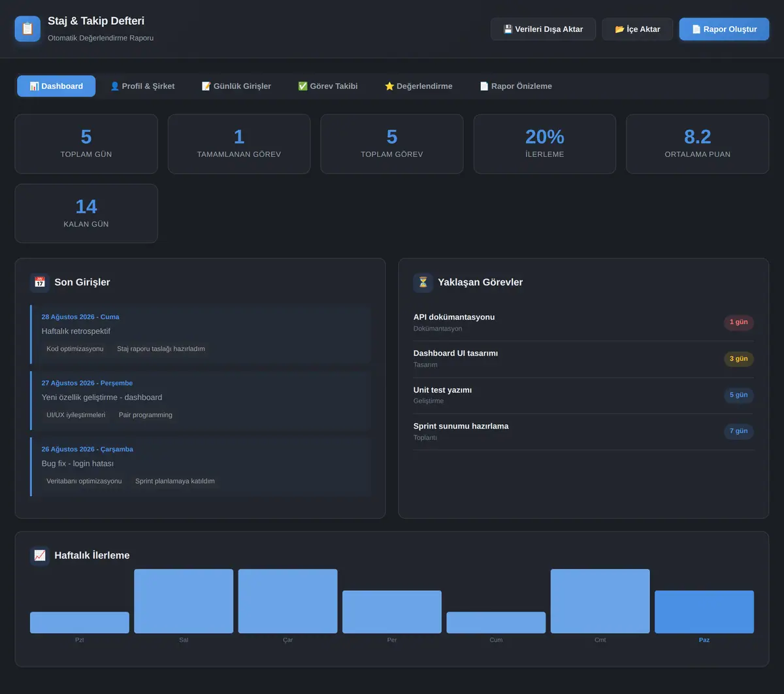784x694 pixels.
Task: Click the Tamamlanan Görev stat card
Action: pyautogui.click(x=239, y=144)
